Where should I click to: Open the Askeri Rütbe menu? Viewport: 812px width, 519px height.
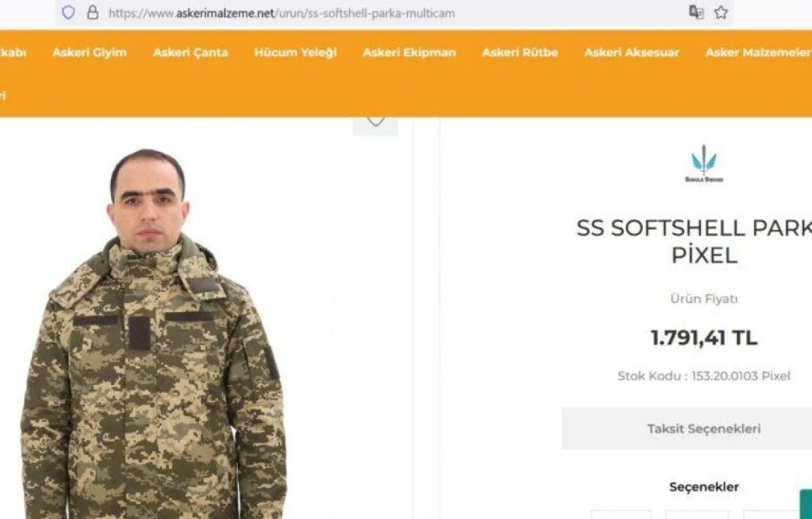click(520, 52)
